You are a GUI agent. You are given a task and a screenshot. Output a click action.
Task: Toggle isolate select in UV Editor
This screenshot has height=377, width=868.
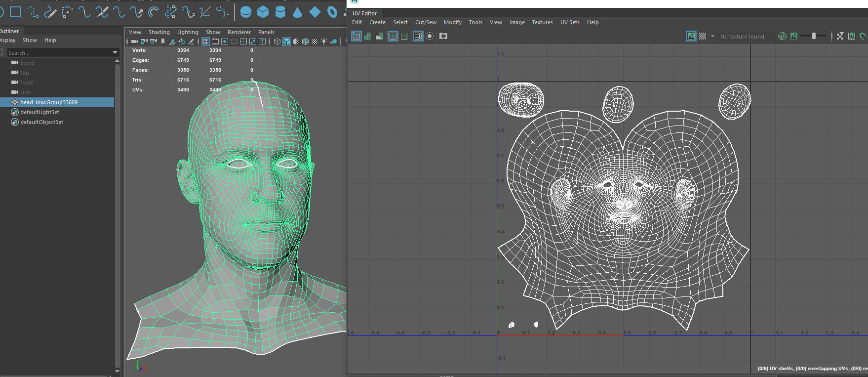(x=430, y=36)
